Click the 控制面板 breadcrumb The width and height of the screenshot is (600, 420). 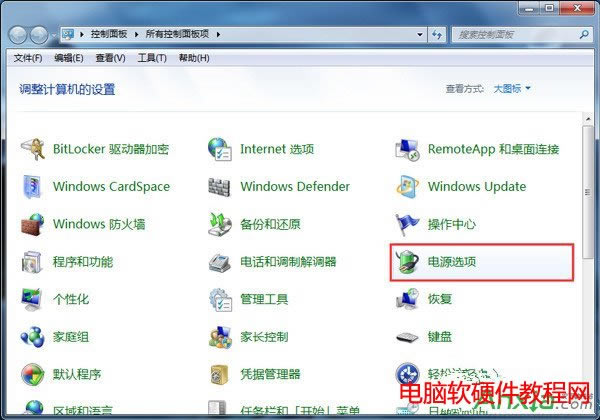click(x=109, y=34)
